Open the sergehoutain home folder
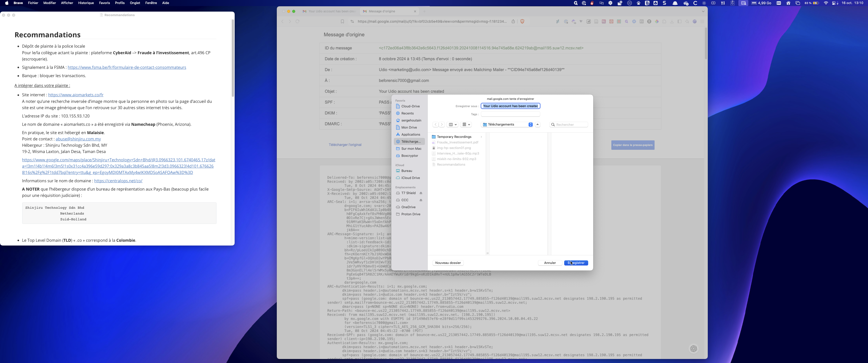Image resolution: width=868 pixels, height=363 pixels. [409, 120]
